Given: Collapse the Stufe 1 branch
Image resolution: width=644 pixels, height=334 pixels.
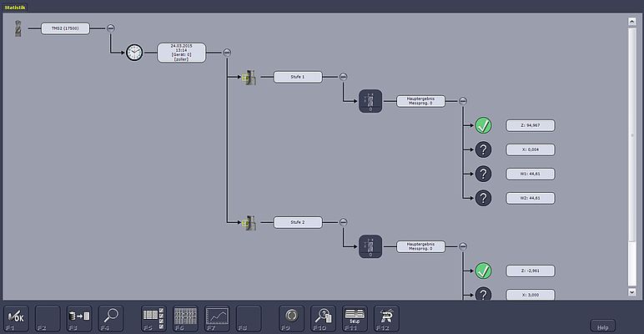Looking at the screenshot, I should 343,77.
